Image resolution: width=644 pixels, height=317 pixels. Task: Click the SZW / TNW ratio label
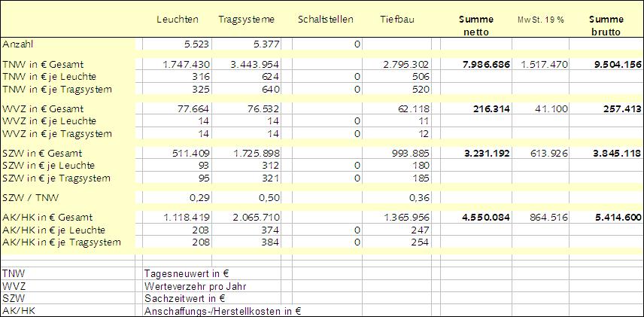(31, 198)
